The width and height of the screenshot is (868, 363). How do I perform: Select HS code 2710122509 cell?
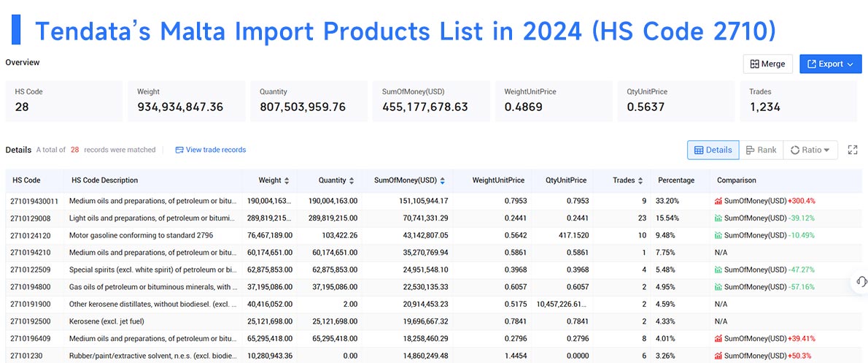coord(31,270)
